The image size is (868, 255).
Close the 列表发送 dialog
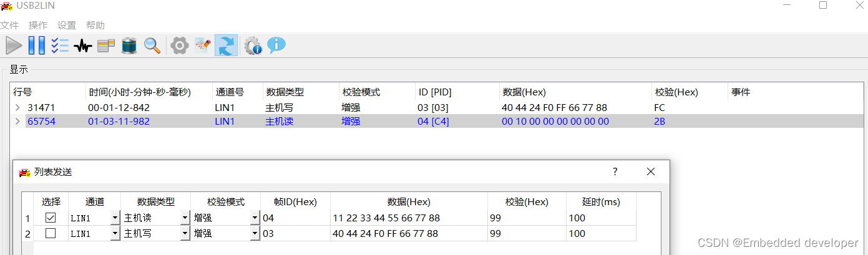click(x=651, y=171)
